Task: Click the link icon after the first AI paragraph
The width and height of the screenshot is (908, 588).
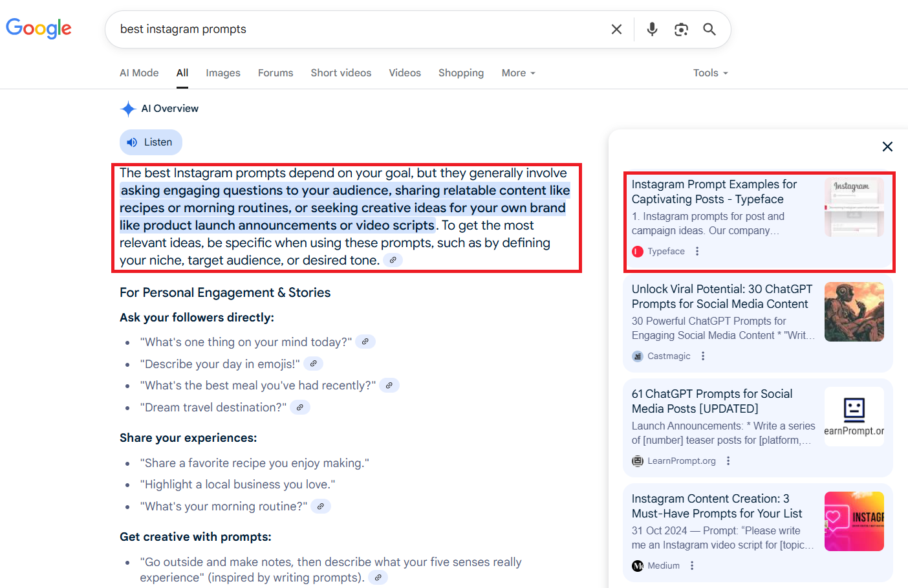Action: tap(393, 259)
